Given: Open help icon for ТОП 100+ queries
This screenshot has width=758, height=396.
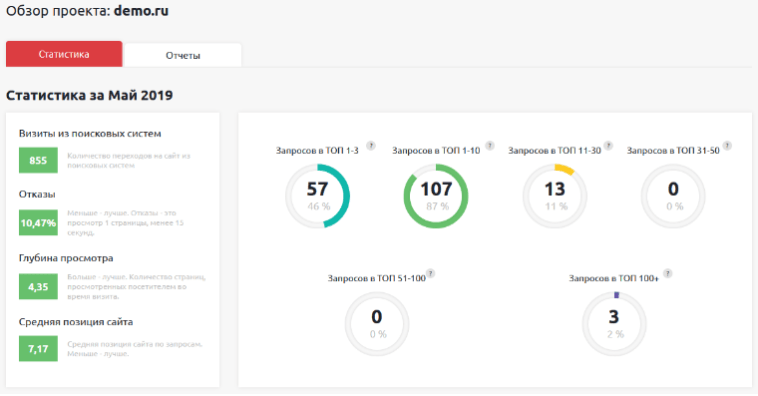Looking at the screenshot, I should pyautogui.click(x=668, y=273).
